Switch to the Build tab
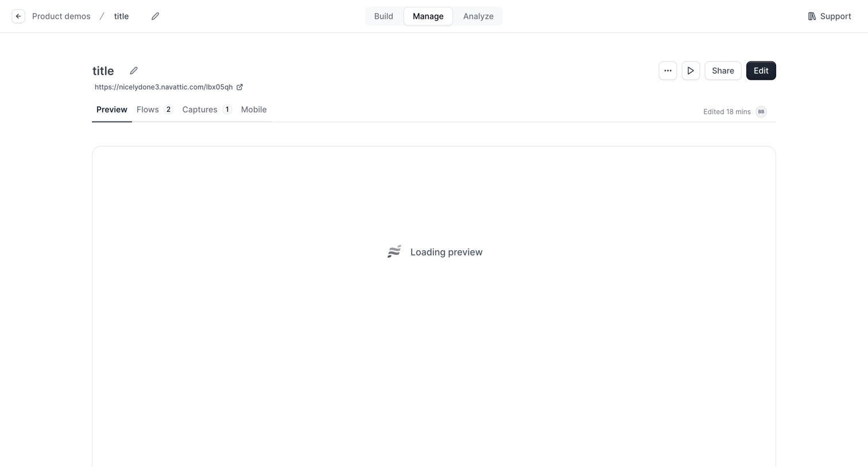This screenshot has width=868, height=467. pos(383,16)
